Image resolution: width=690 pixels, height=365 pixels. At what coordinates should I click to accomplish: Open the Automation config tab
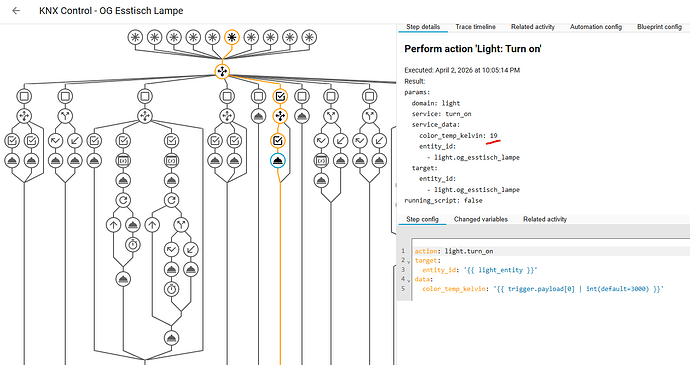point(596,27)
